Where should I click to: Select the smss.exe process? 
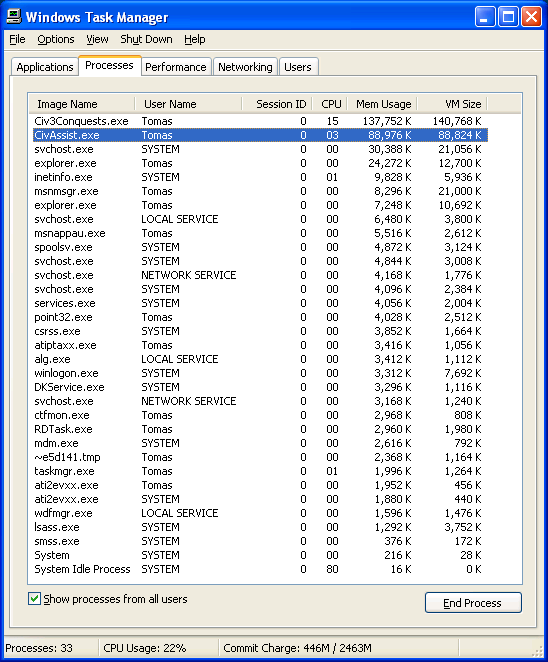258,541
